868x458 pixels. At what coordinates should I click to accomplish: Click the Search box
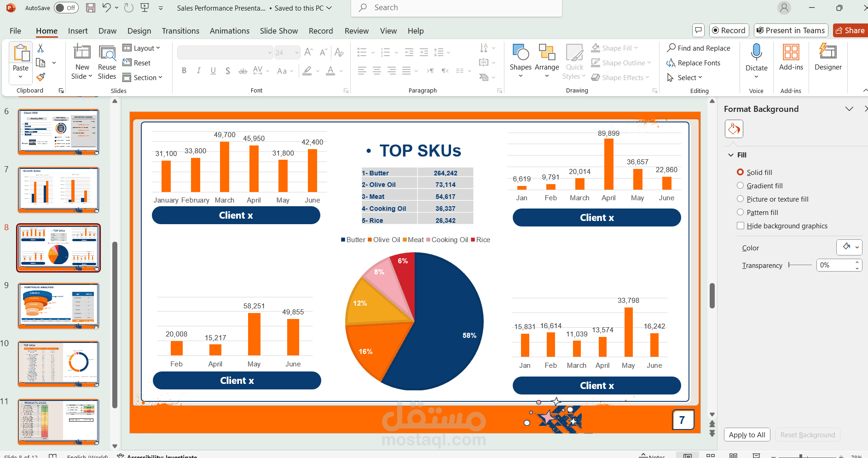point(457,8)
